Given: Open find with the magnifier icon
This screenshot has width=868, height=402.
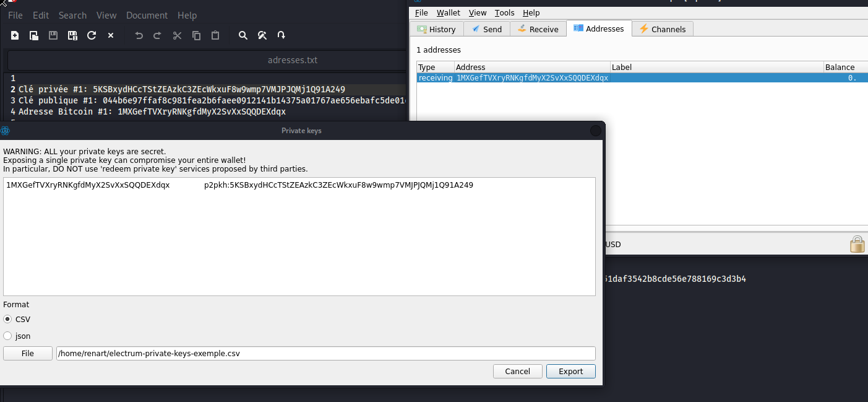Looking at the screenshot, I should click(x=243, y=35).
